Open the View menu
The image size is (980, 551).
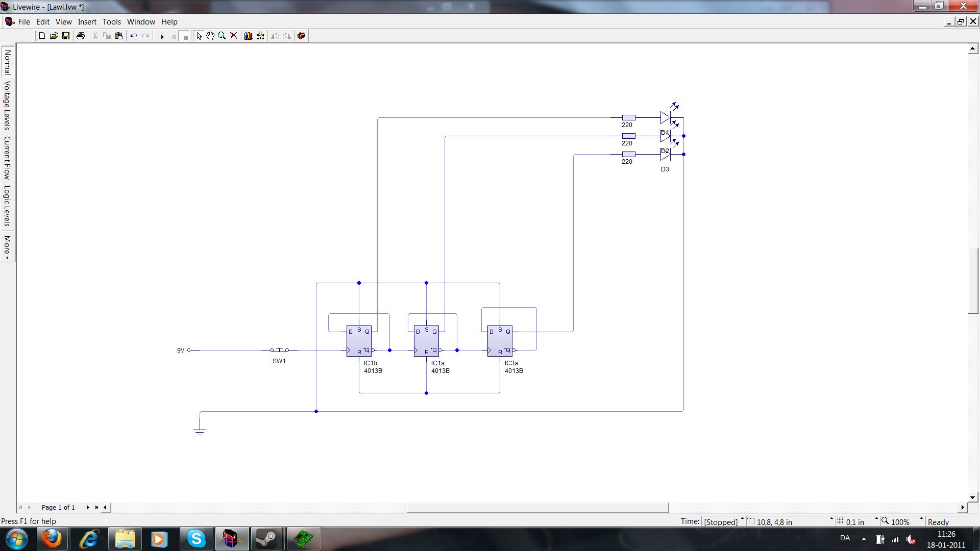tap(64, 21)
